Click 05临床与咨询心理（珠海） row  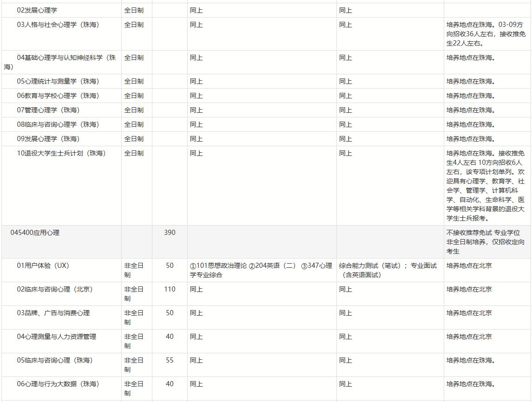(x=55, y=360)
